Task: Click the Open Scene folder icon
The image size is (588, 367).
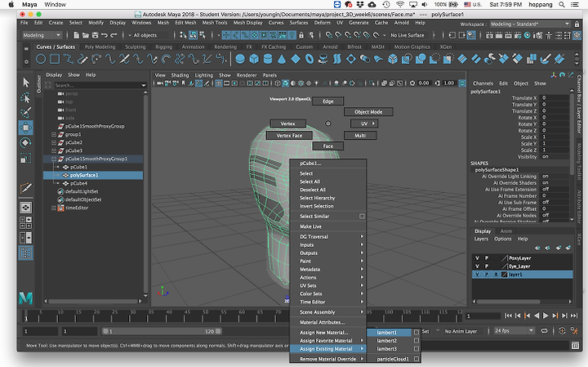Action: (86, 35)
